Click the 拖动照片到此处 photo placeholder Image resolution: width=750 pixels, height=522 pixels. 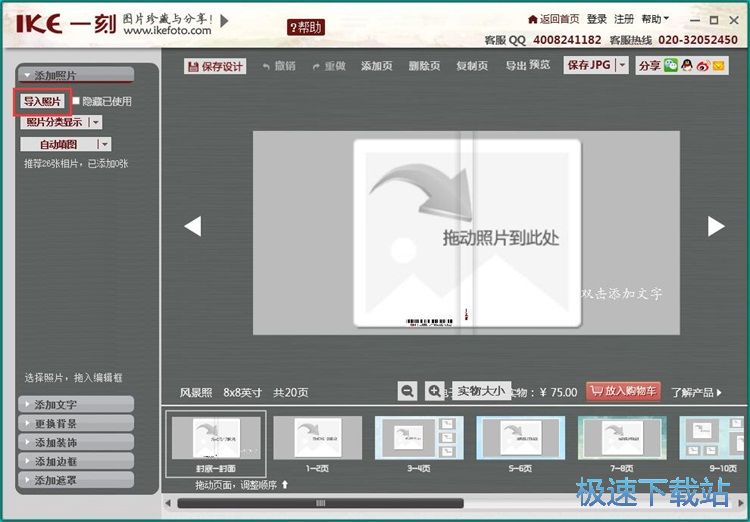pyautogui.click(x=467, y=233)
